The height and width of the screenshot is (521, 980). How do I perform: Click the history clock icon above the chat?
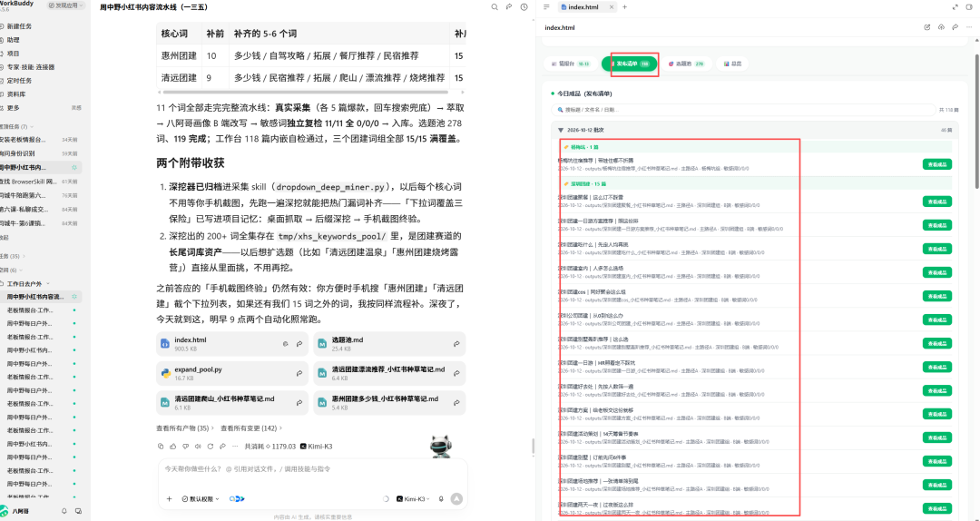coord(524,7)
